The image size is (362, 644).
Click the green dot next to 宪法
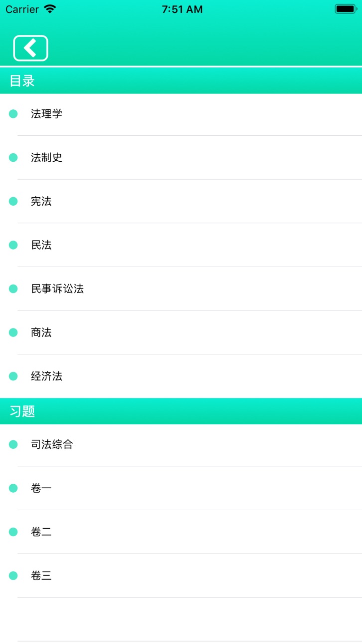tap(13, 201)
